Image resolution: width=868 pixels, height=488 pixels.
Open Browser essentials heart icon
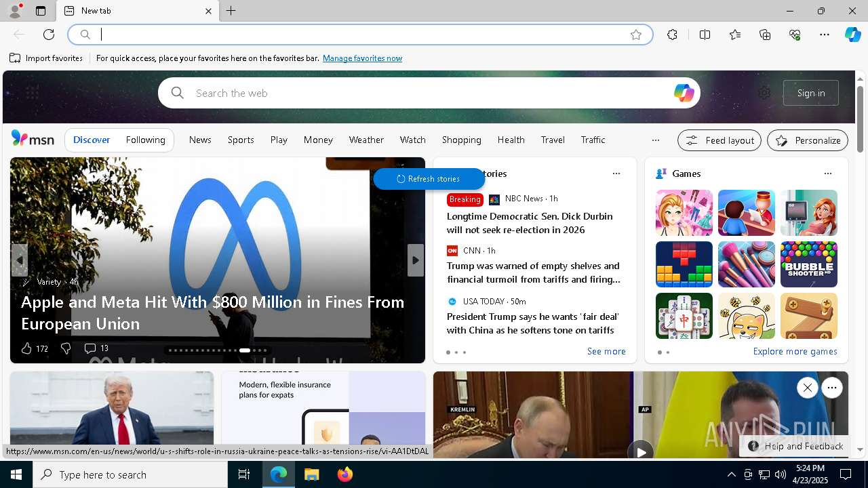pyautogui.click(x=795, y=35)
